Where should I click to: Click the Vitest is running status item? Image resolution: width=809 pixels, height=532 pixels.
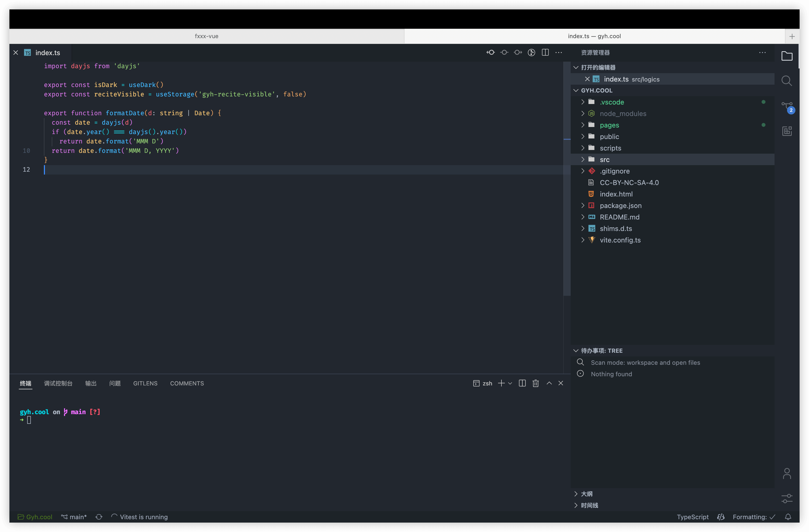139,517
